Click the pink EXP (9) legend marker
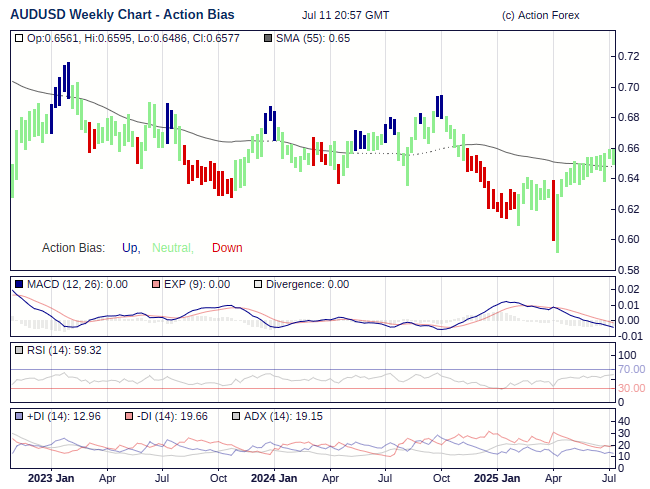The width and height of the screenshot is (650, 489). (x=156, y=284)
